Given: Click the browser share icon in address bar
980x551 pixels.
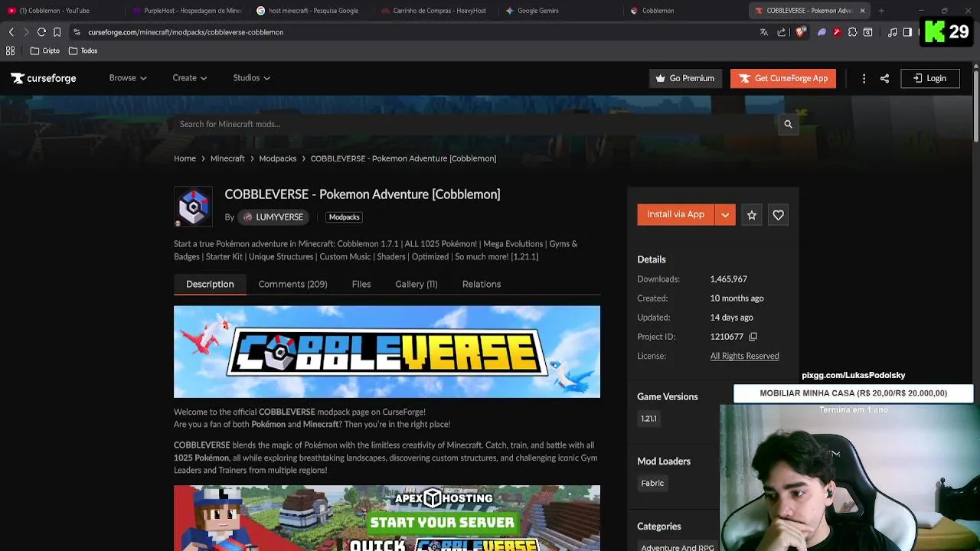Looking at the screenshot, I should (x=781, y=32).
